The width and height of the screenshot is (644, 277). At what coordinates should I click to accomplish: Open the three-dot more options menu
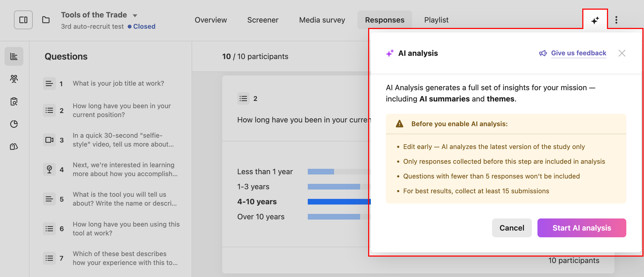point(616,20)
